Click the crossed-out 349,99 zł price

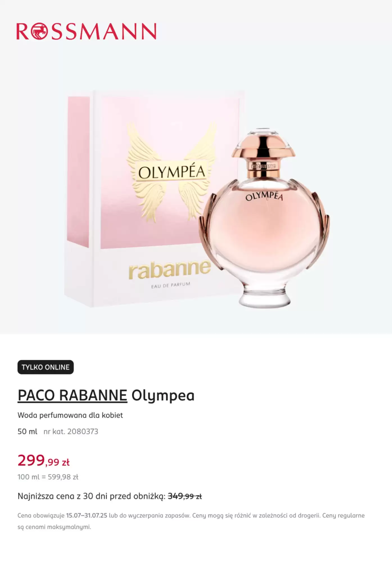[185, 496]
